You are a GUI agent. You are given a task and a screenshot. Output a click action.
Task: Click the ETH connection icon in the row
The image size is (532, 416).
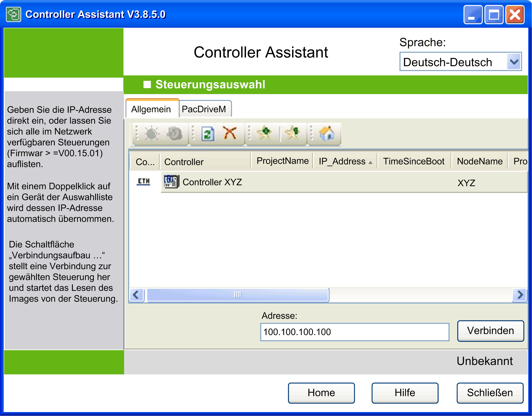tap(143, 182)
